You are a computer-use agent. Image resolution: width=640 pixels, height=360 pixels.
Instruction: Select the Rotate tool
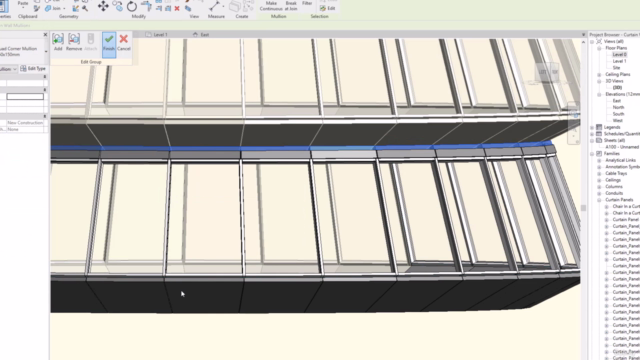[x=131, y=6]
